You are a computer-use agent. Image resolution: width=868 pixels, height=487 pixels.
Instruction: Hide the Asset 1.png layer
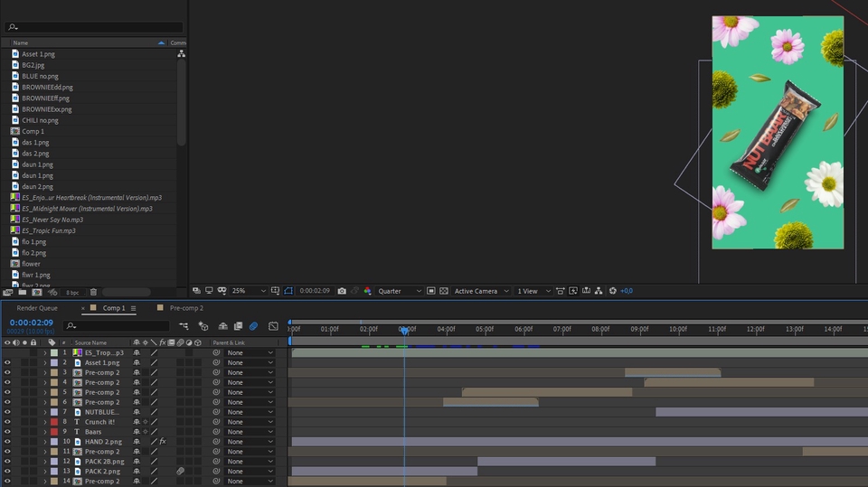[x=7, y=362]
